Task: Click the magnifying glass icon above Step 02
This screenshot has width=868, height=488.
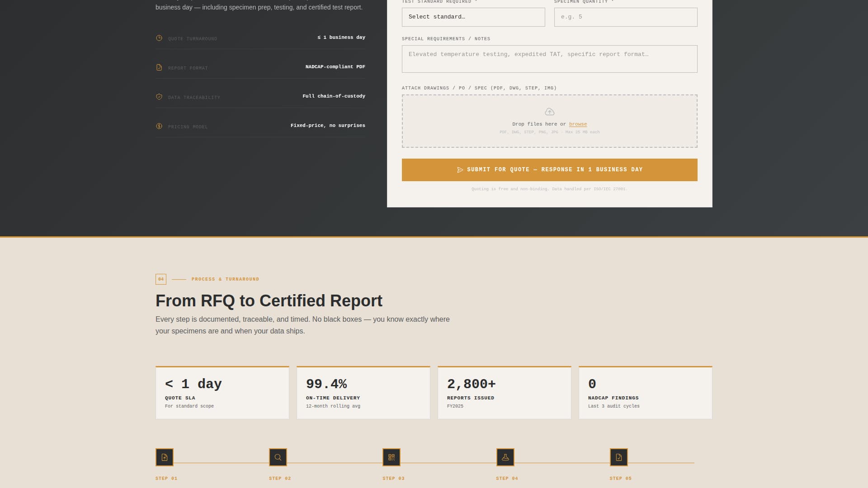Action: pos(278,457)
